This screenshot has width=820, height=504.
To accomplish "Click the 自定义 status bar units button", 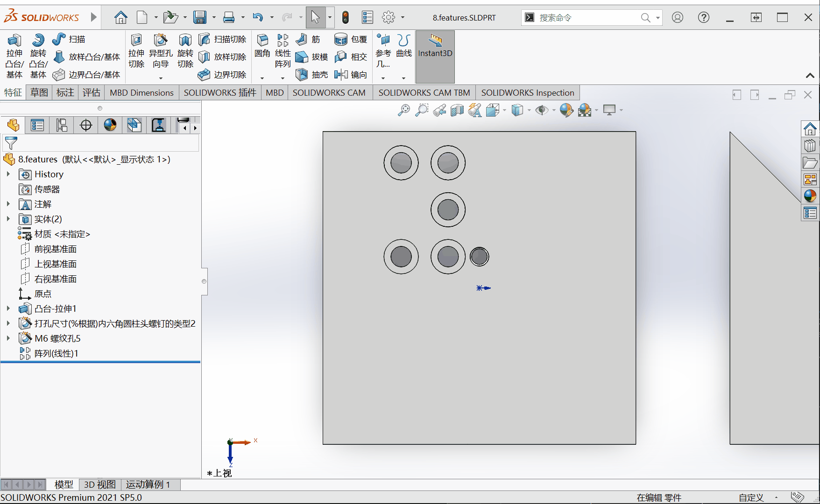I will pyautogui.click(x=751, y=497).
